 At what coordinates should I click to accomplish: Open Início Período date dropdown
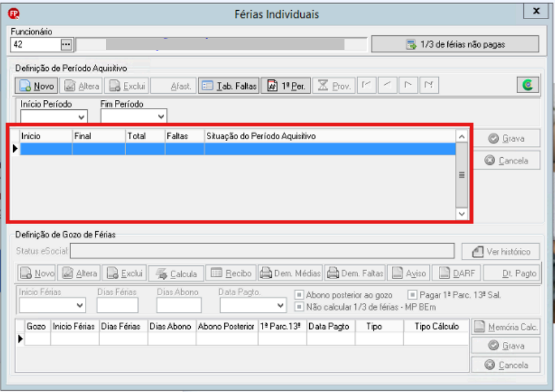[81, 117]
